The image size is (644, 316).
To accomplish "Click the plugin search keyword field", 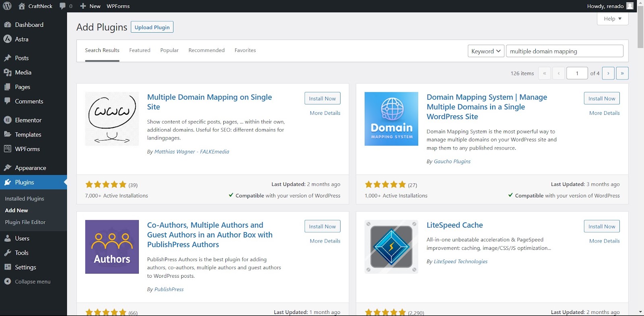I will (x=565, y=51).
